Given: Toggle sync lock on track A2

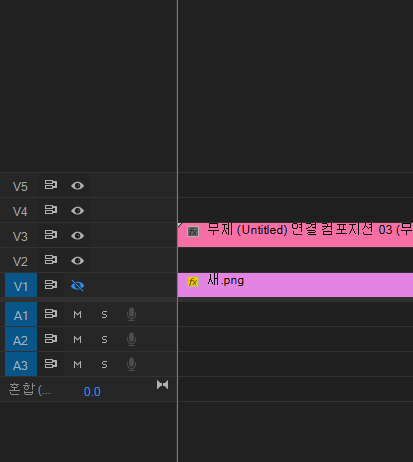Looking at the screenshot, I should 51,339.
